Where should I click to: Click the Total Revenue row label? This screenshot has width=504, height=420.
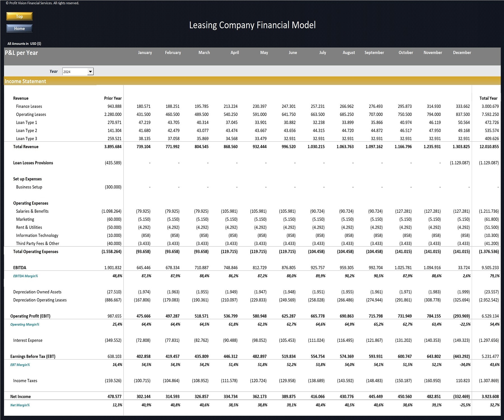(x=25, y=146)
